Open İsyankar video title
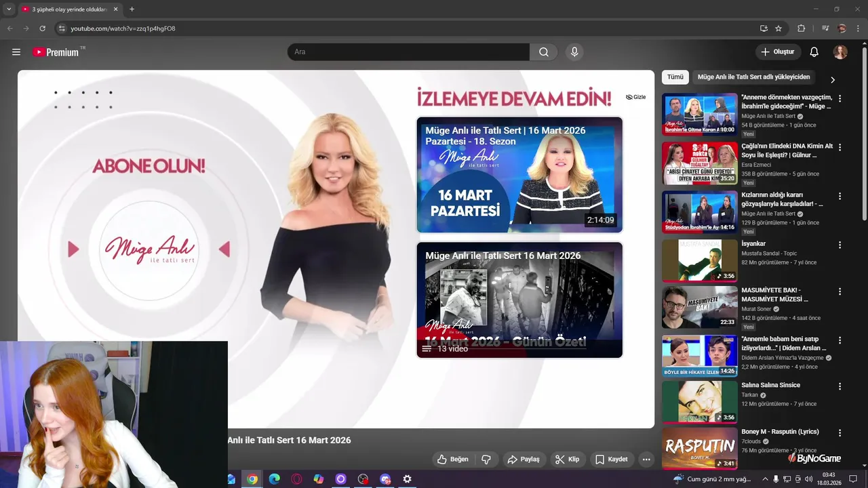Viewport: 868px width, 488px height. click(753, 243)
